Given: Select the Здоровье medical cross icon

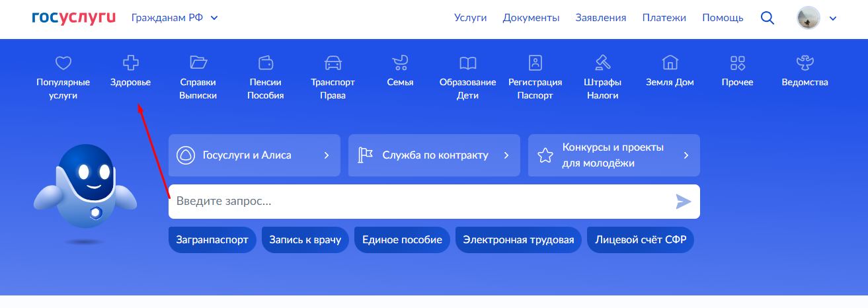Looking at the screenshot, I should coord(131,63).
